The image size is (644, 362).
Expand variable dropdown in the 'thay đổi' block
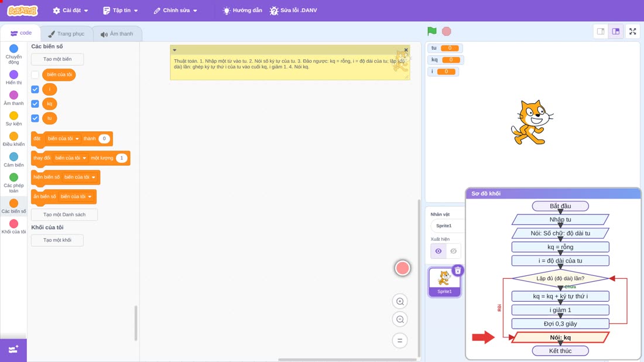click(70, 158)
